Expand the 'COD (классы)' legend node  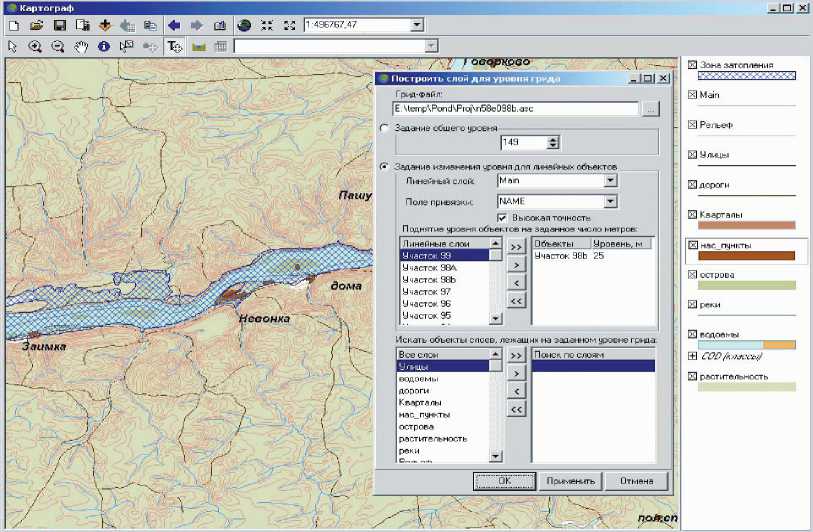coord(692,355)
